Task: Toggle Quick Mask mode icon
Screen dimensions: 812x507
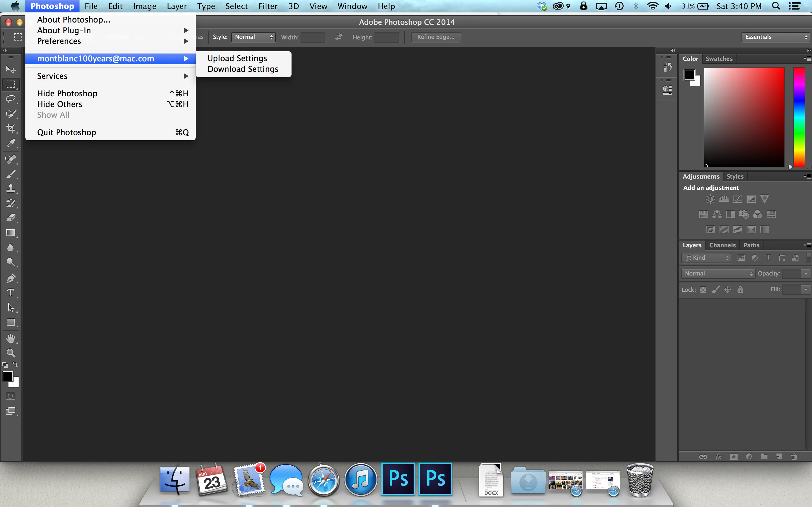Action: (11, 396)
